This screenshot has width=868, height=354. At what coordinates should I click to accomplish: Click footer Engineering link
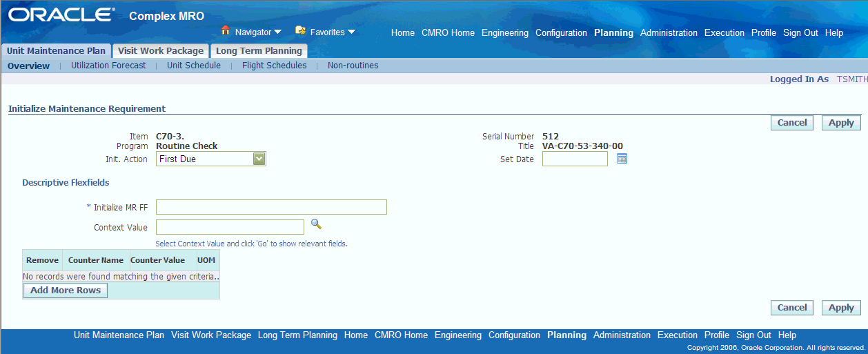click(458, 335)
